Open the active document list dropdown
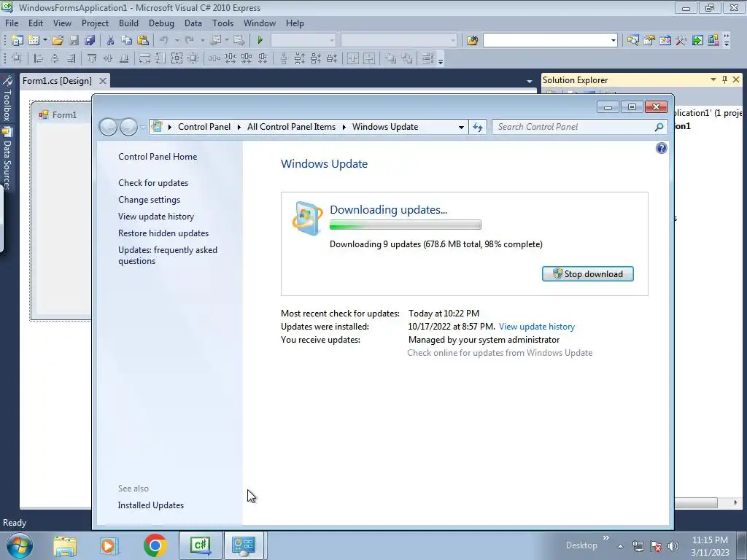Viewport: 747px width, 560px height. [530, 82]
